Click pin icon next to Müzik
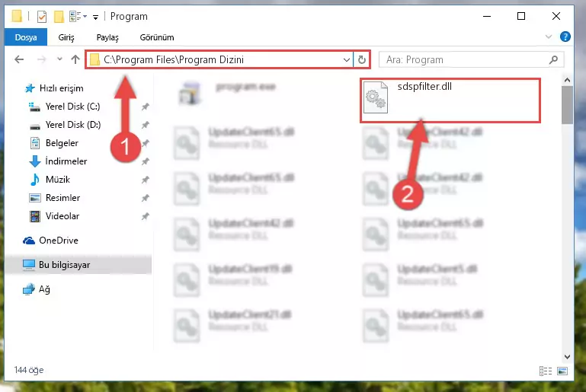 point(145,180)
